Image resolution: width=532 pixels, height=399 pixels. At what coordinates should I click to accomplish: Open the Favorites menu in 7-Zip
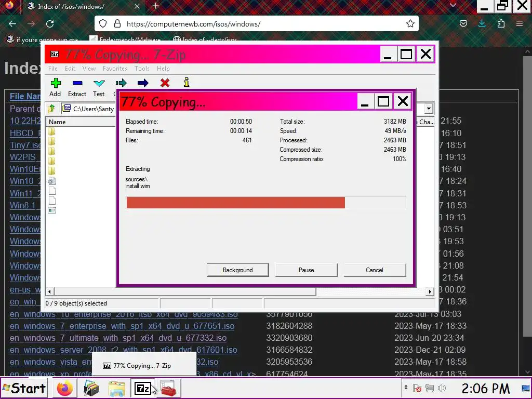[x=115, y=69]
